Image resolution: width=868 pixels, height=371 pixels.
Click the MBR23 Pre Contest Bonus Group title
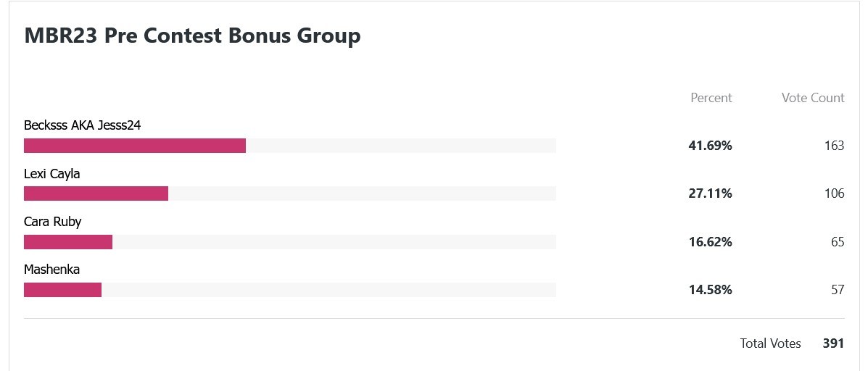click(x=192, y=36)
